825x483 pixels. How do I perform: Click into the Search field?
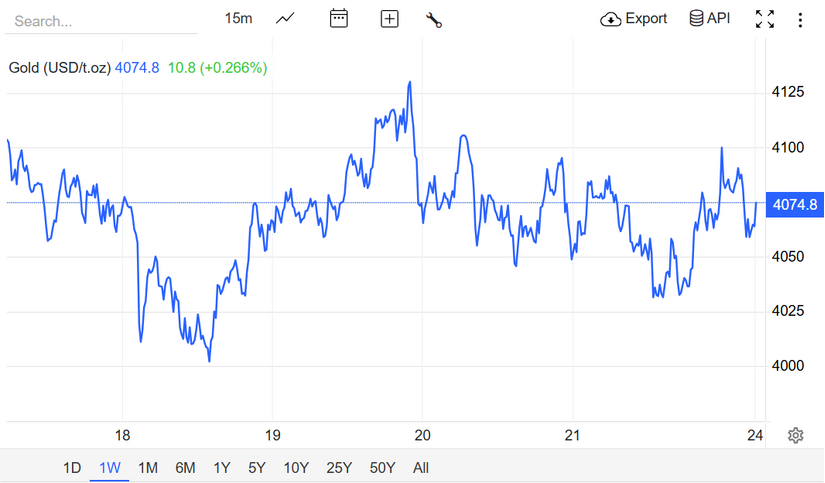click(x=100, y=21)
